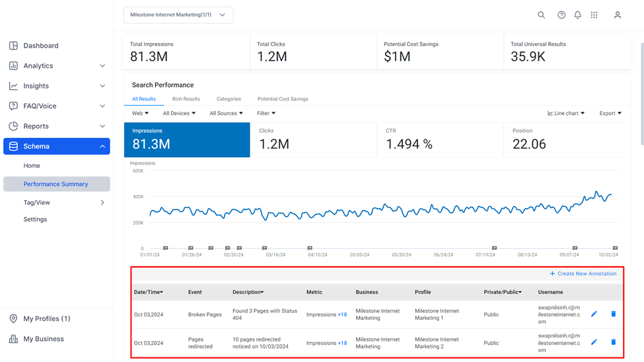The width and height of the screenshot is (644, 362).
Task: Delete the Pages redirected annotation with trash icon
Action: (x=613, y=342)
